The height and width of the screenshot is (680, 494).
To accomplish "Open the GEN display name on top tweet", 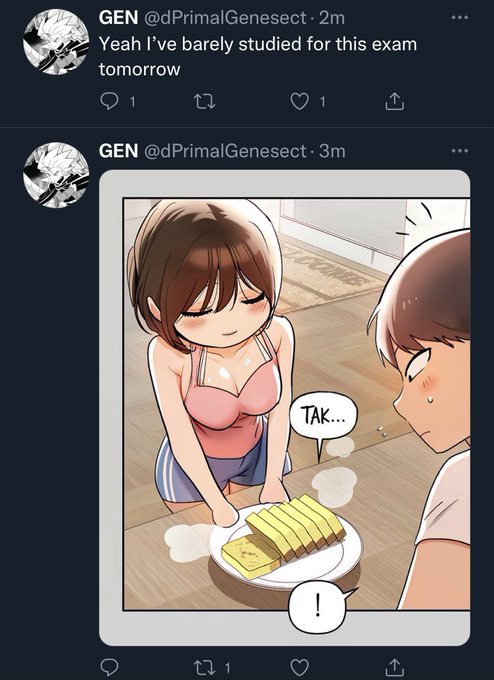I will 118,18.
